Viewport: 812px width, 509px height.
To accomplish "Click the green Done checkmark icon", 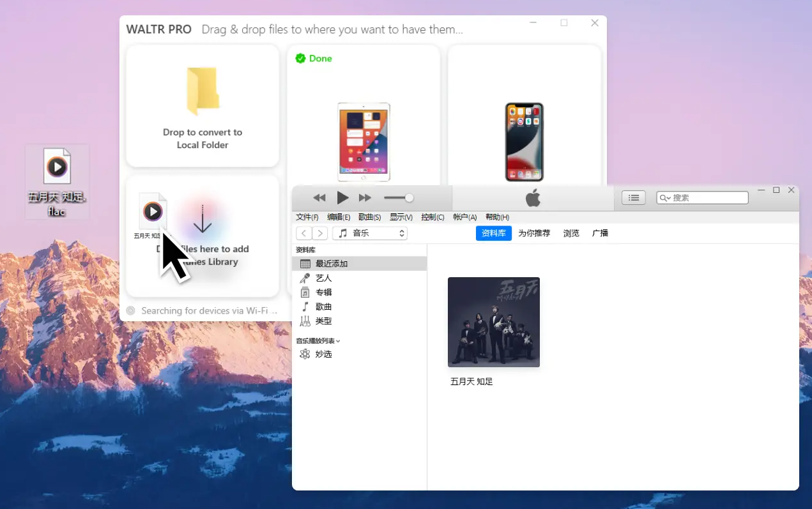I will coord(300,59).
